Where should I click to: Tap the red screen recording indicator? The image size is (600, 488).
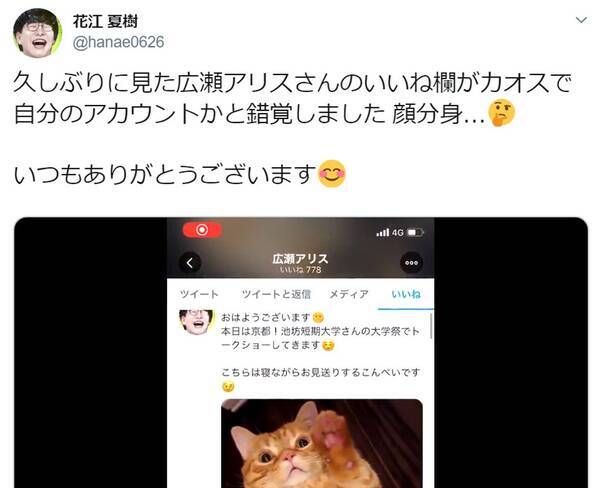(x=202, y=230)
